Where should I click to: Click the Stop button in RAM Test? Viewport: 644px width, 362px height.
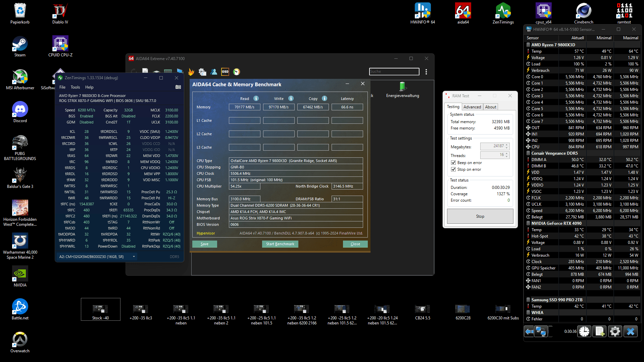(480, 216)
